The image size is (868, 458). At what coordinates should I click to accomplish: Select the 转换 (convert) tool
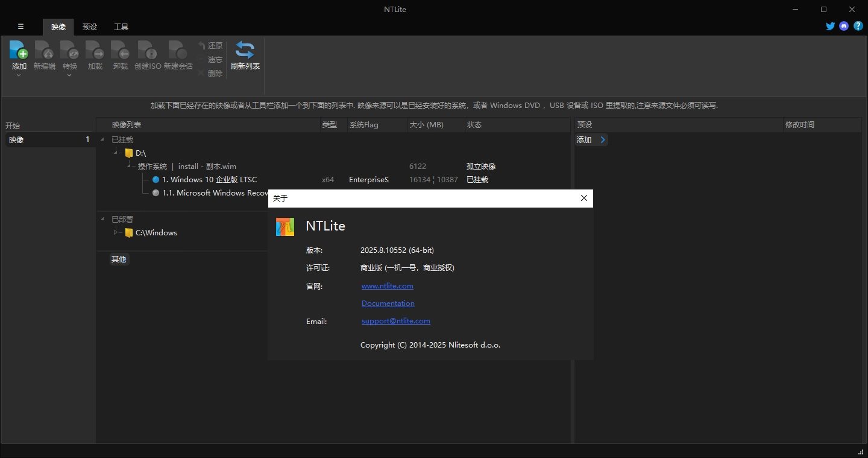pyautogui.click(x=69, y=51)
